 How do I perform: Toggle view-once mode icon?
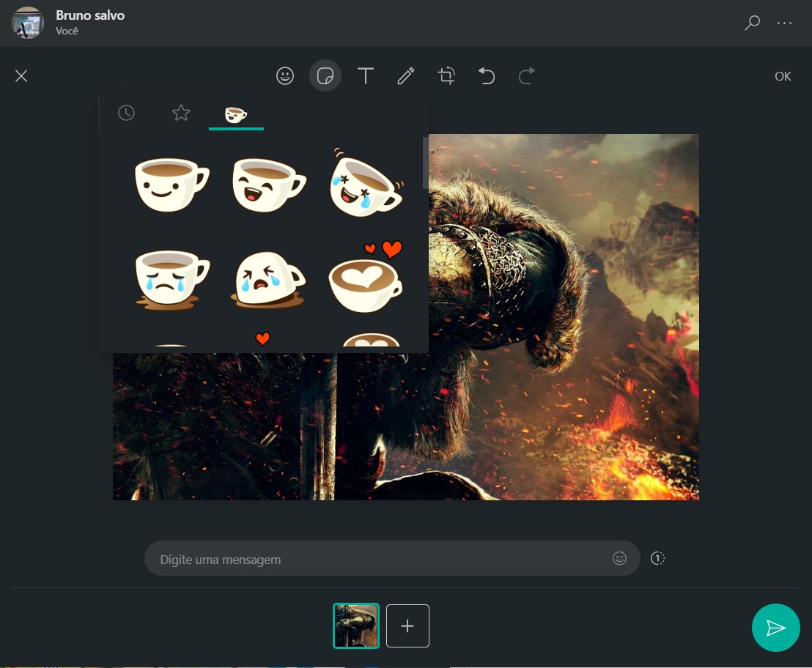(657, 558)
